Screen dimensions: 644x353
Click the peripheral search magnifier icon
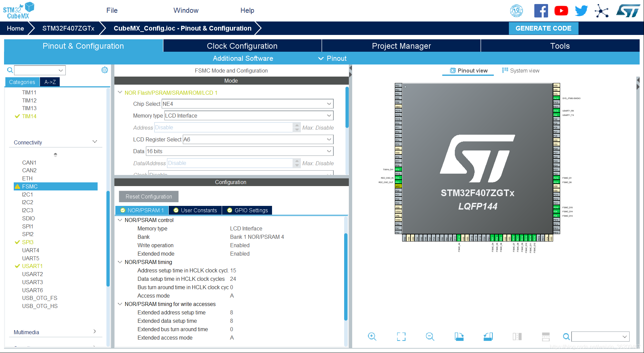[10, 70]
